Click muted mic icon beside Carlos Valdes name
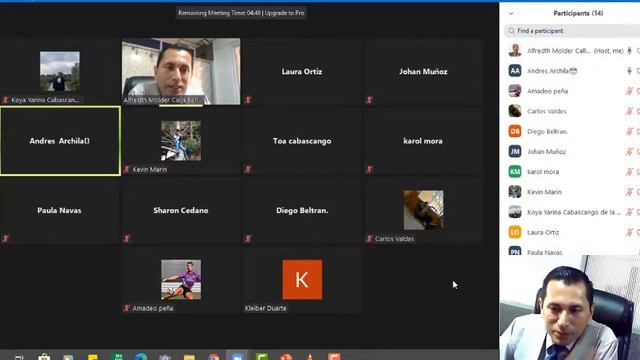The image size is (640, 360). (x=369, y=238)
